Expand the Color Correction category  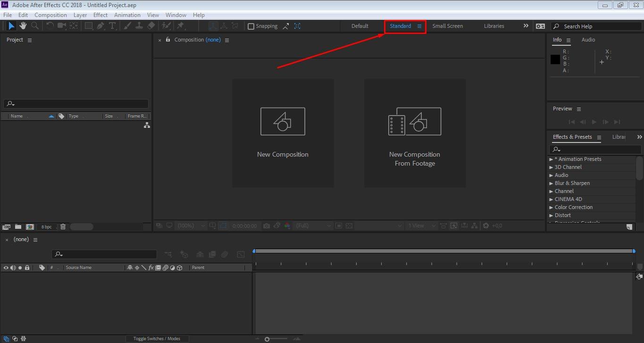coord(551,208)
